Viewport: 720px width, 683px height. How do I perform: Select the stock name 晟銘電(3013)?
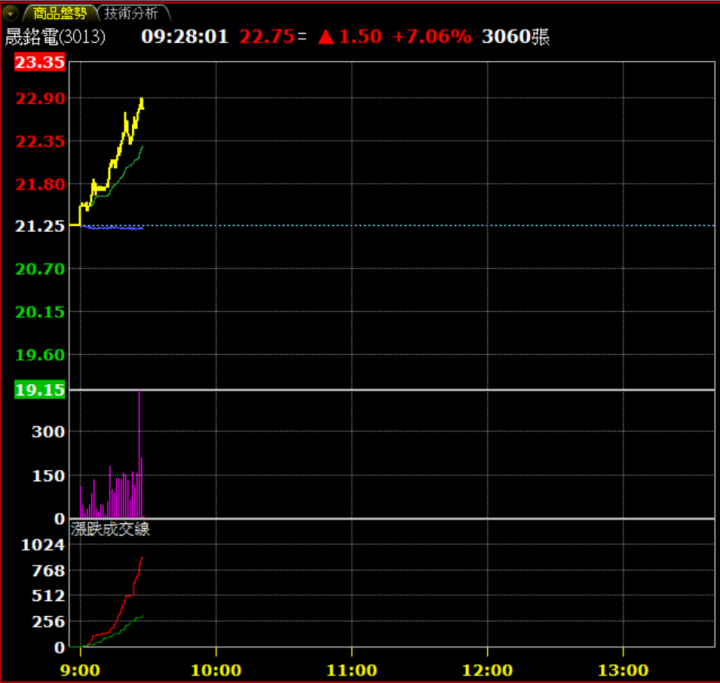(55, 37)
